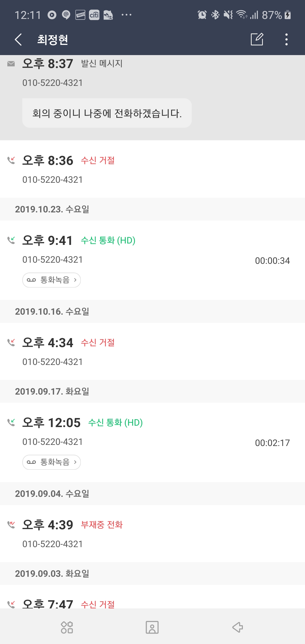Tap the incoming call icon at 오후 9:41

tap(11, 240)
